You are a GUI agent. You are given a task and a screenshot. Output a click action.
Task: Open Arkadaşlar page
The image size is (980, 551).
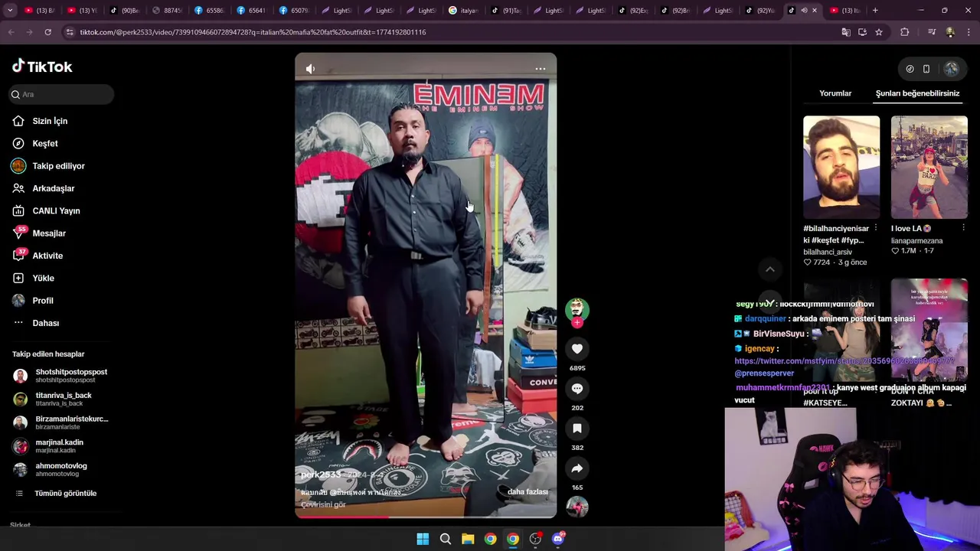pos(54,188)
